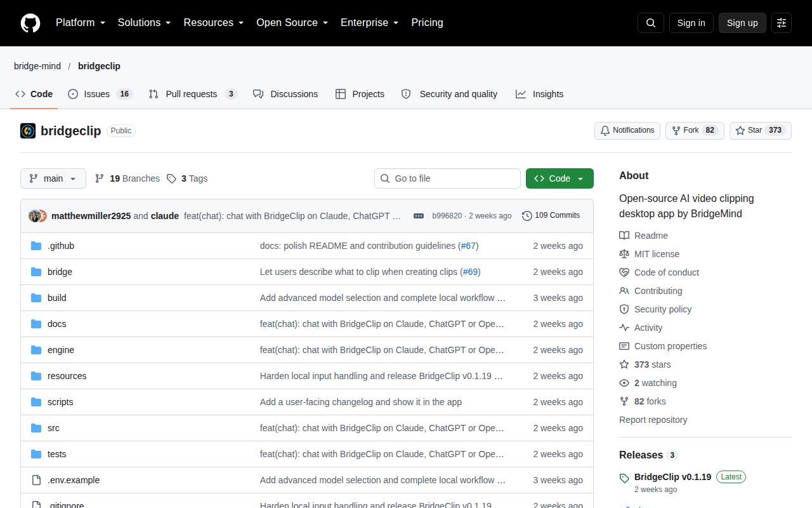
Task: Switch to the Pull requests tab
Action: [193, 94]
